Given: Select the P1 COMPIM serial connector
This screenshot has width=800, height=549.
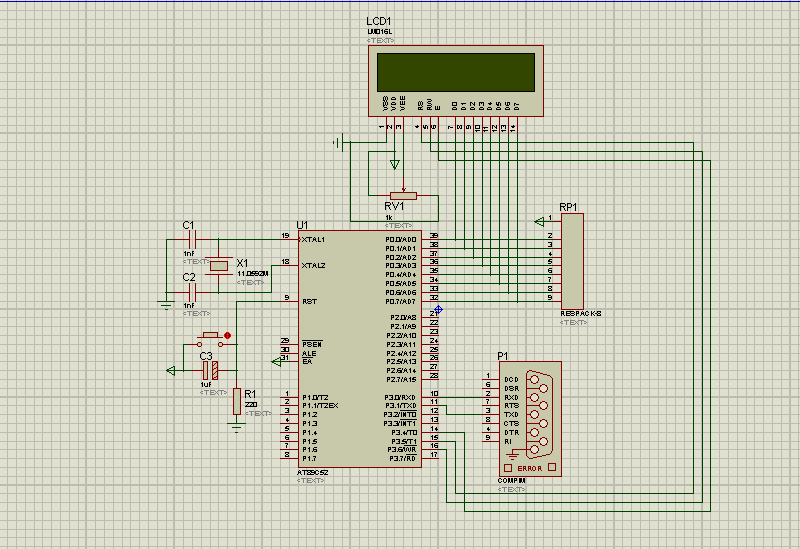Looking at the screenshot, I should (530, 419).
